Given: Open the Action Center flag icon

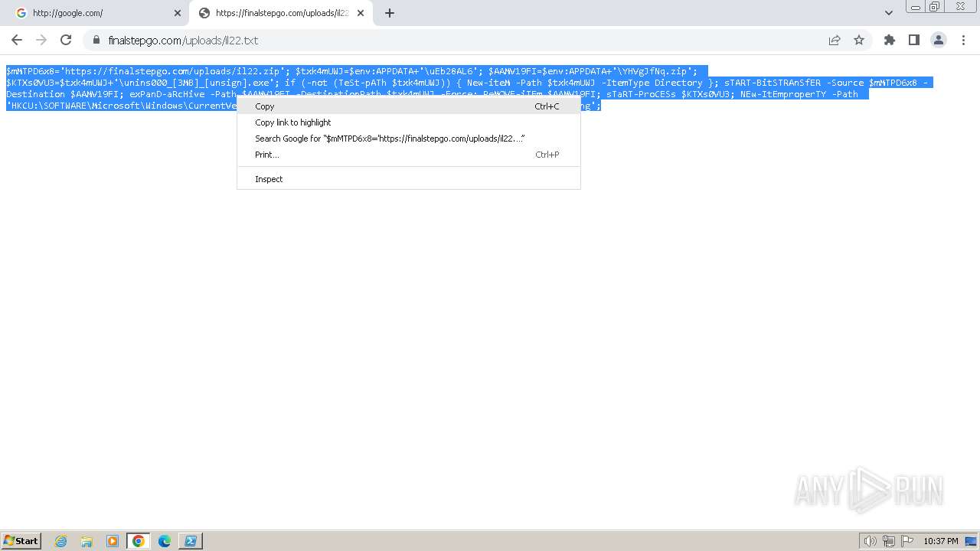Looking at the screenshot, I should [x=907, y=541].
